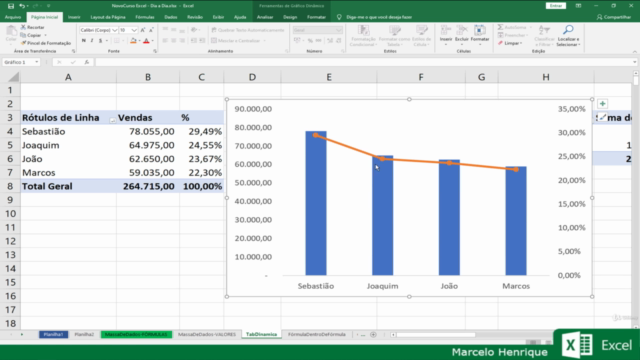Click the Compartilhar share button
The width and height of the screenshot is (640, 360).
[613, 17]
